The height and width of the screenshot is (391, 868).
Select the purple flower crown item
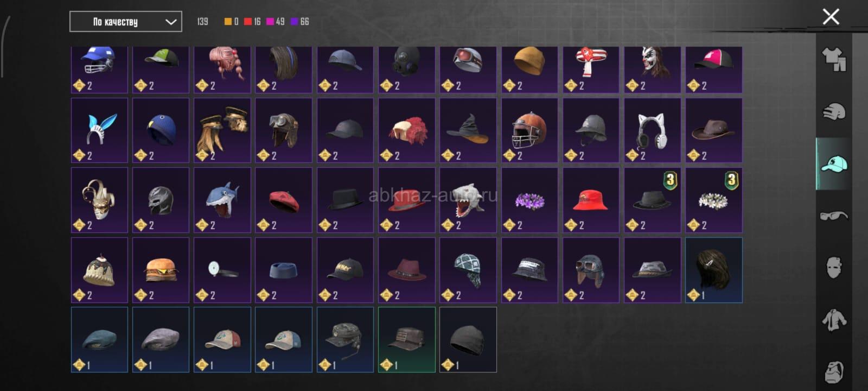point(529,200)
